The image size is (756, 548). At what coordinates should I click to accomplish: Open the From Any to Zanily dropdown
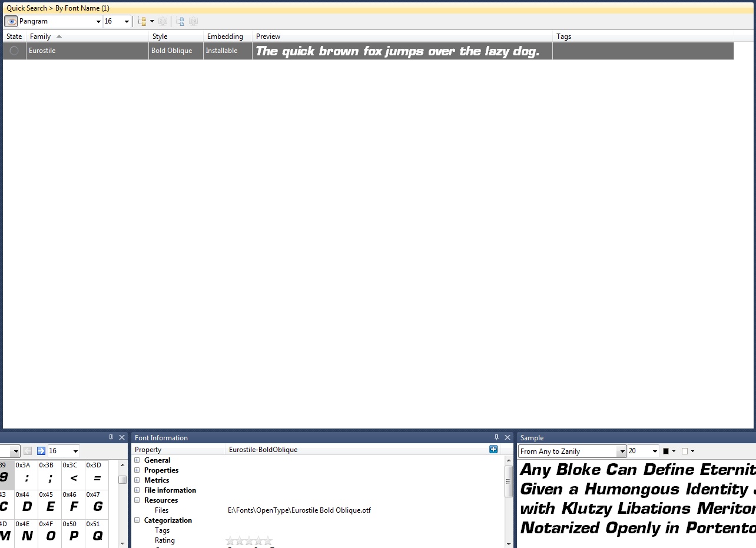(x=621, y=451)
